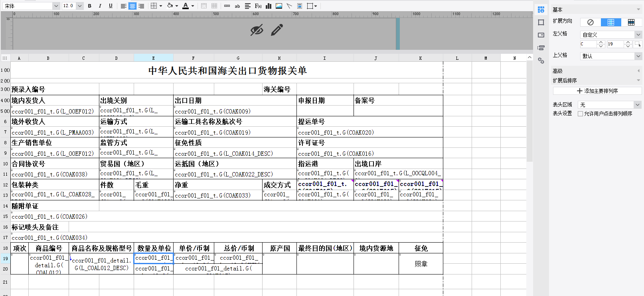Enable 允许用户点击排列顺序 checkbox
This screenshot has height=296, width=644.
[581, 114]
